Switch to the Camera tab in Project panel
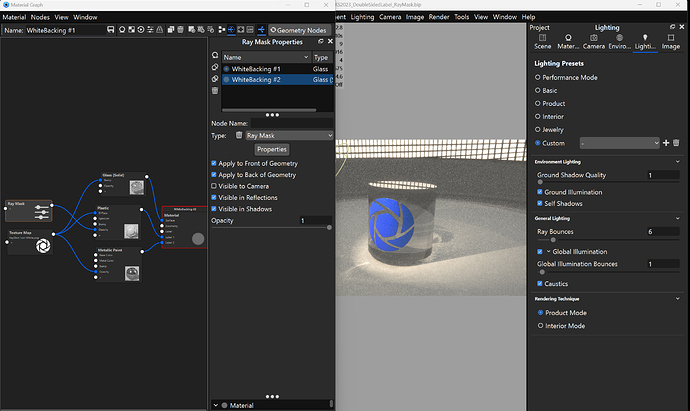Screen dimensions: 690x411 click(x=594, y=41)
